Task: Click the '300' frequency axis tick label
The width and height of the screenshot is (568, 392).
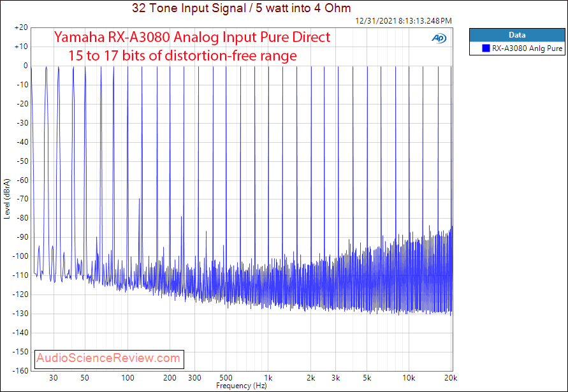Action: click(x=194, y=378)
